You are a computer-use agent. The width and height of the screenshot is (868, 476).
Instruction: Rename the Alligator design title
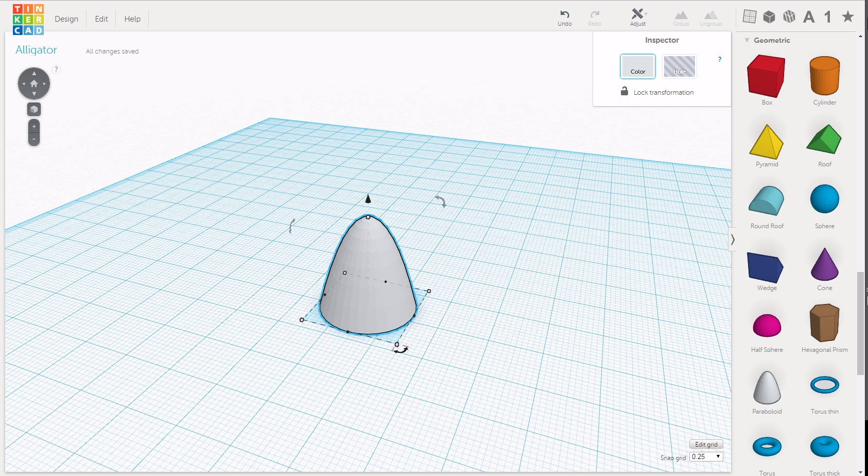pos(36,50)
